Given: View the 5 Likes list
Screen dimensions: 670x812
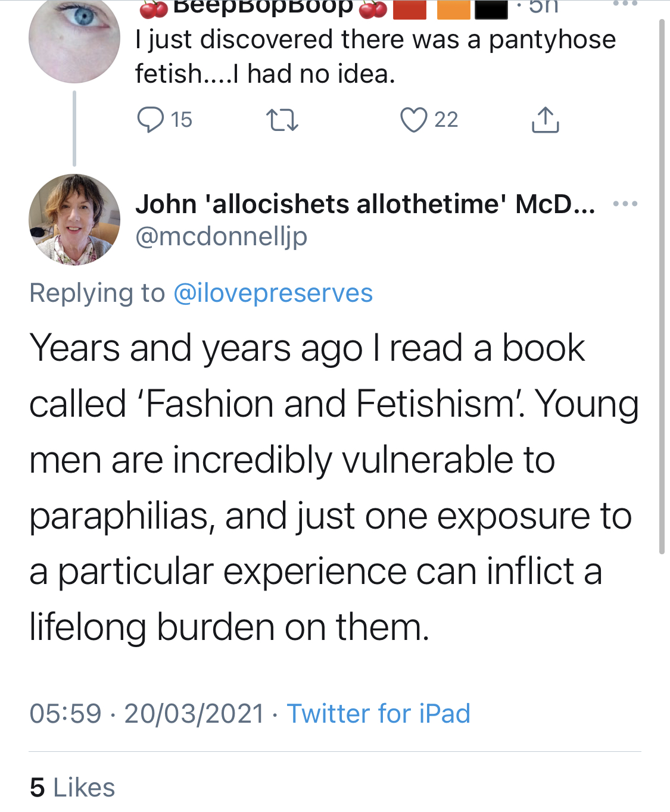Looking at the screenshot, I should (72, 787).
